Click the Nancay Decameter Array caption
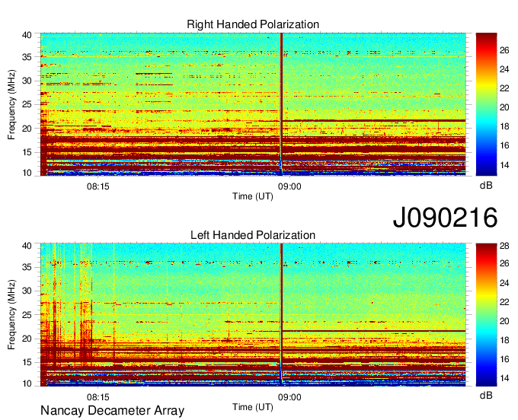This screenshot has height=420, width=518. (112, 411)
